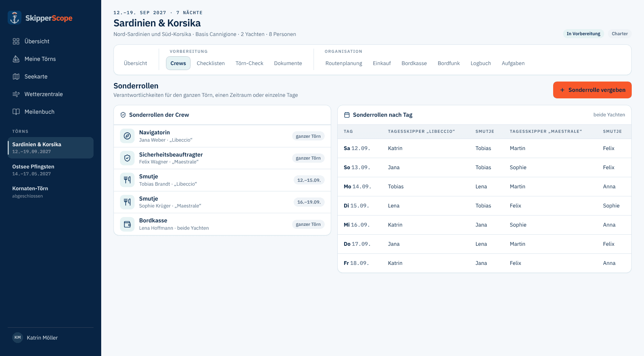The height and width of the screenshot is (356, 644).
Task: Open the Törn-Check tab
Action: point(250,63)
